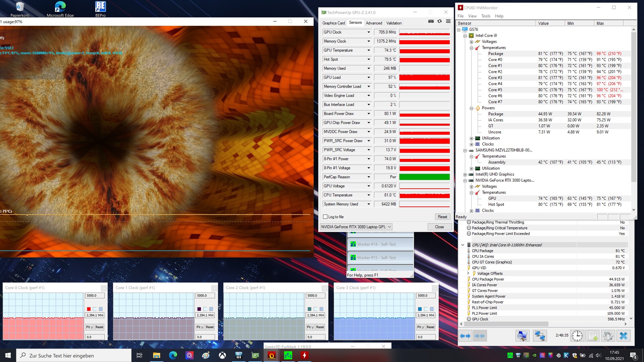Click the red color swatch on Core 0 graph
Image resolution: width=644 pixels, height=362 pixels.
coord(89,309)
